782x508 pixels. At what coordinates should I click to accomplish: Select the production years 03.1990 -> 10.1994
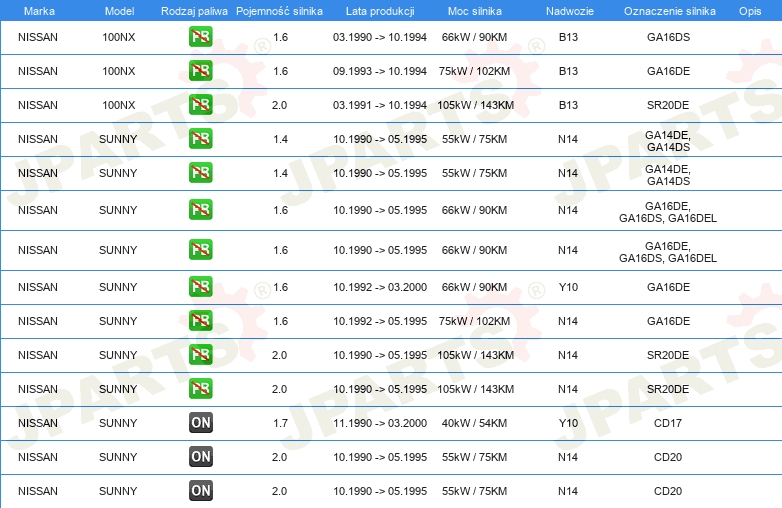380,37
